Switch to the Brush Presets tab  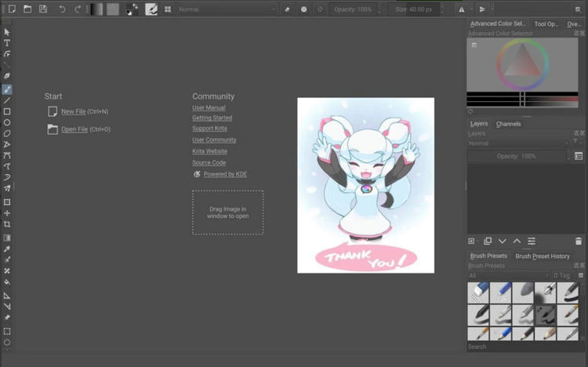coord(488,256)
